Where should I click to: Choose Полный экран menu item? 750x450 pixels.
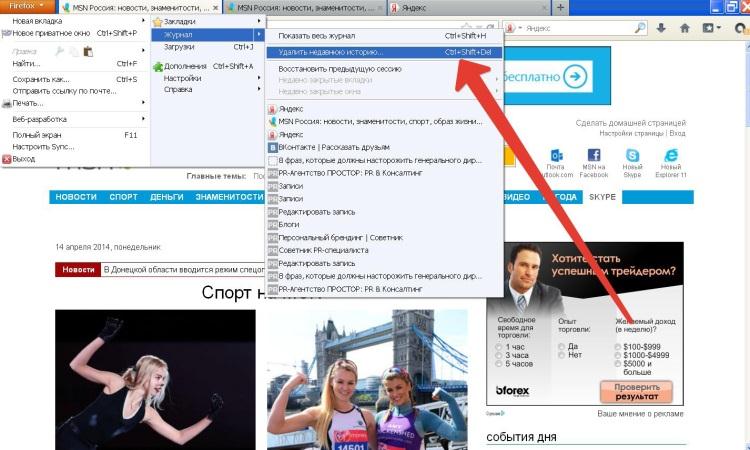pyautogui.click(x=75, y=135)
